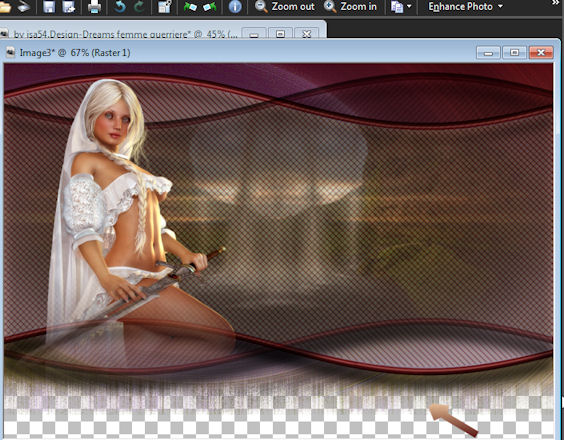564x440 pixels.
Task: Minimize the femme guerriere background window
Action: click(x=254, y=34)
